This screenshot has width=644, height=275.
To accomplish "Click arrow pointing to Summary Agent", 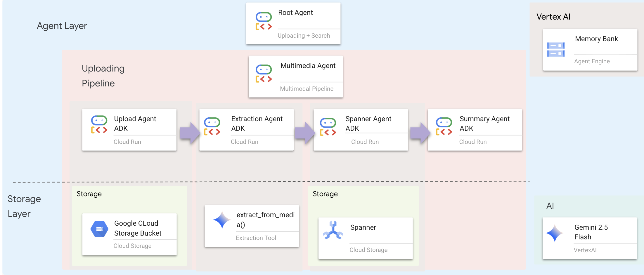I will point(420,133).
